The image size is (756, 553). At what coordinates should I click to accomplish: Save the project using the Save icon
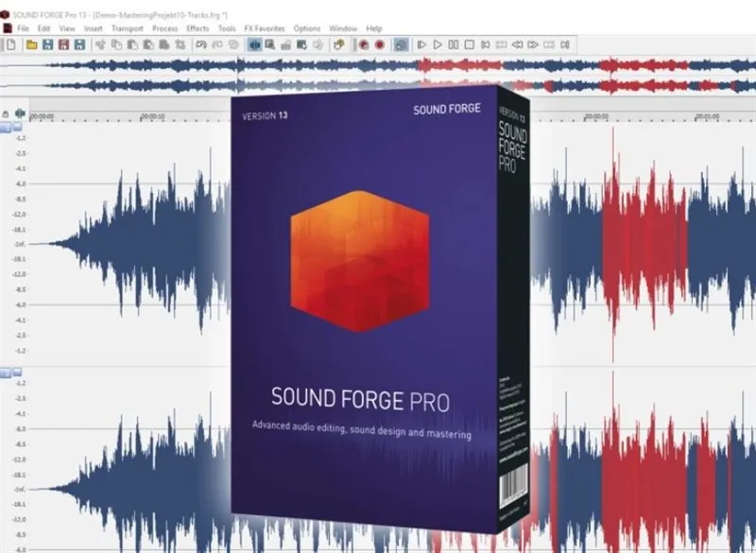47,43
